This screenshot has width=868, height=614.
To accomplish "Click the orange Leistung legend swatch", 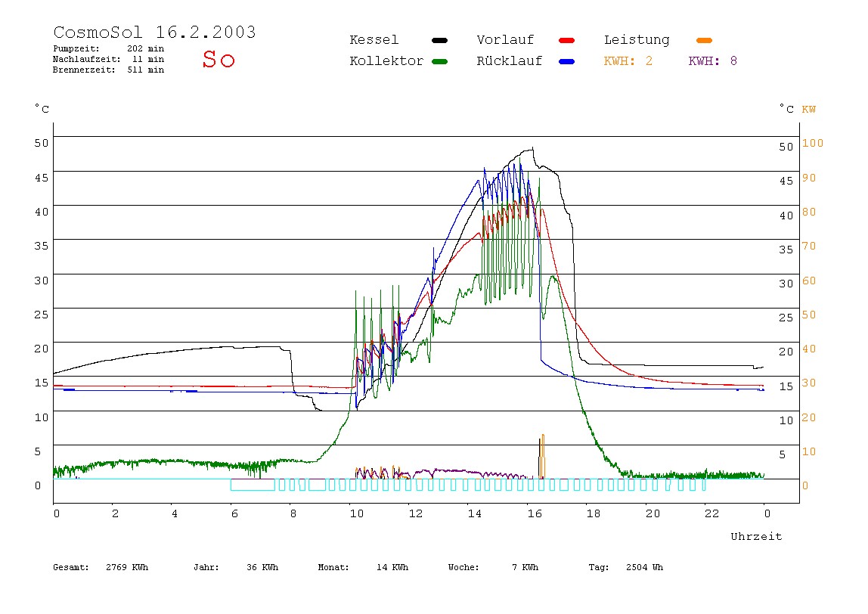I will (704, 40).
